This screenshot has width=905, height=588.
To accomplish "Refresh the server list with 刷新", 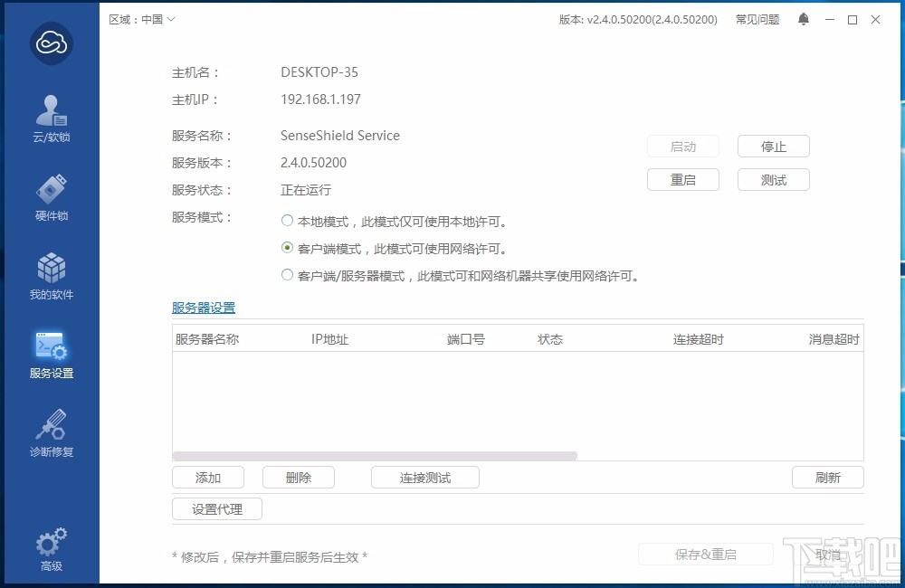I will pyautogui.click(x=827, y=477).
